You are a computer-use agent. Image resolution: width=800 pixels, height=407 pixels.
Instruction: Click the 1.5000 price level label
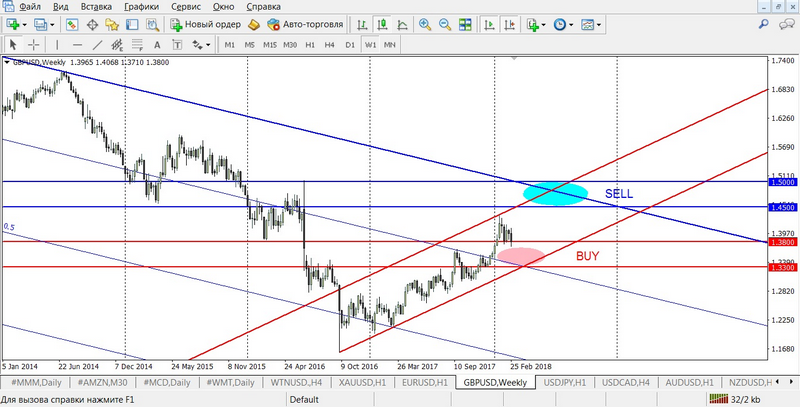782,182
